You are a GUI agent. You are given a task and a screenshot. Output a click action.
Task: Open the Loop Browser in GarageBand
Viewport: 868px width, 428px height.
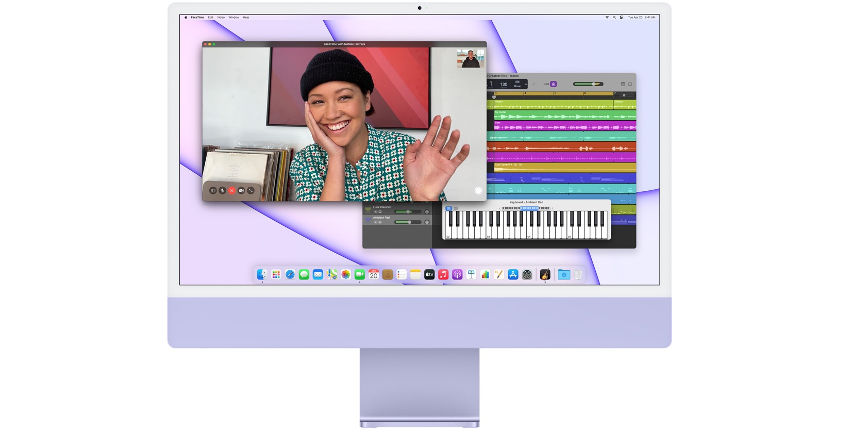[630, 84]
